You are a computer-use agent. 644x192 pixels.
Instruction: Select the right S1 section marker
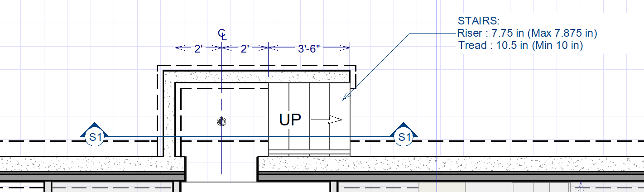[403, 136]
